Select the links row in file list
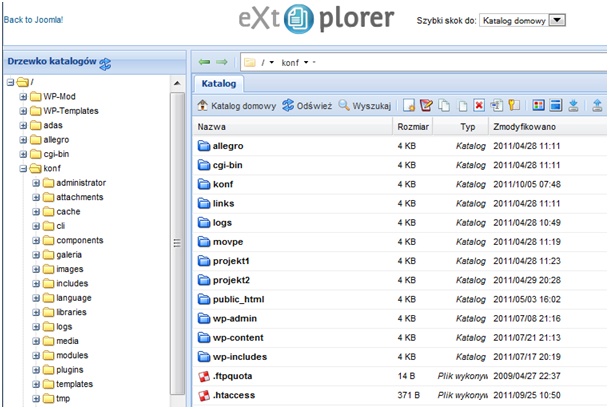 [x=400, y=203]
